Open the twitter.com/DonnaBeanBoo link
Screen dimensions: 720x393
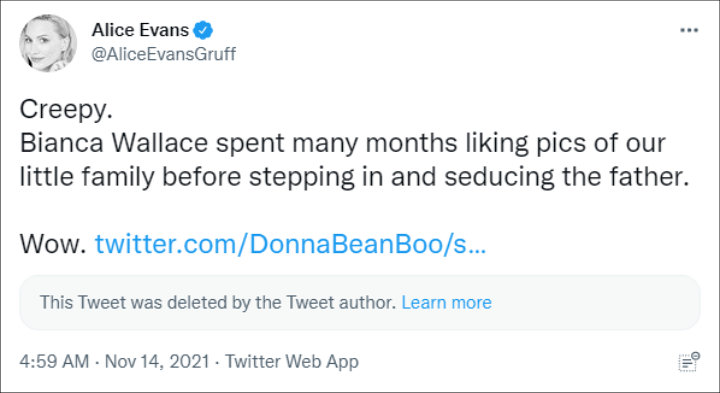coord(290,244)
